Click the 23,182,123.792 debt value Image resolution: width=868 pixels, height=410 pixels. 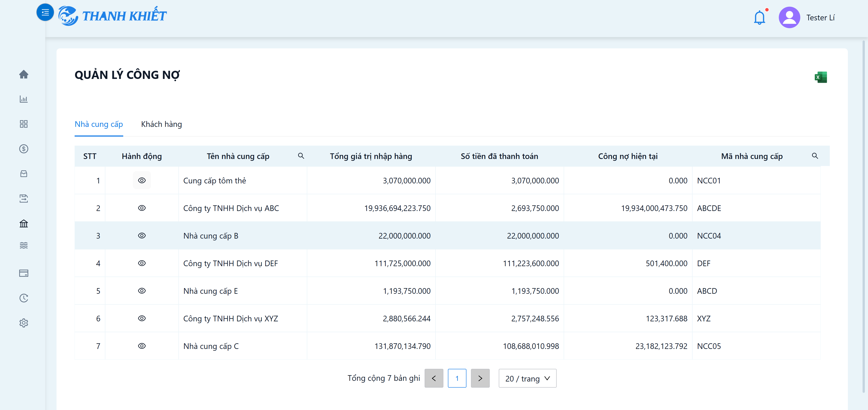pos(661,346)
